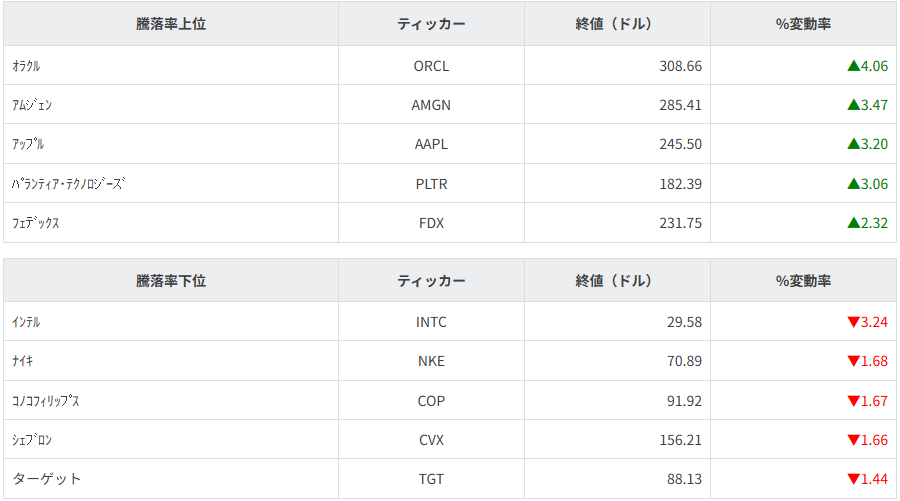Click the AMGN ticker symbol

pos(431,105)
